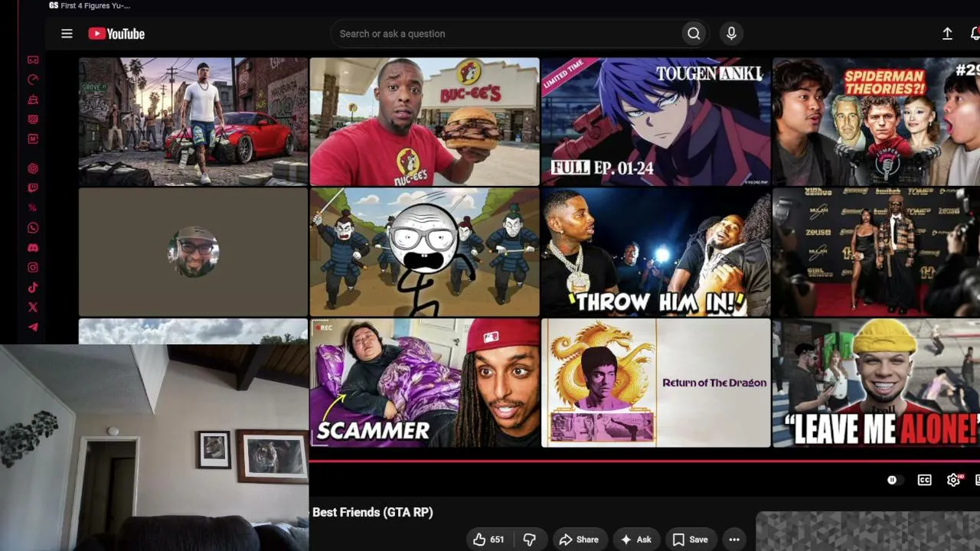Screen dimensions: 980x551
Task: Click the Share button
Action: tap(579, 540)
